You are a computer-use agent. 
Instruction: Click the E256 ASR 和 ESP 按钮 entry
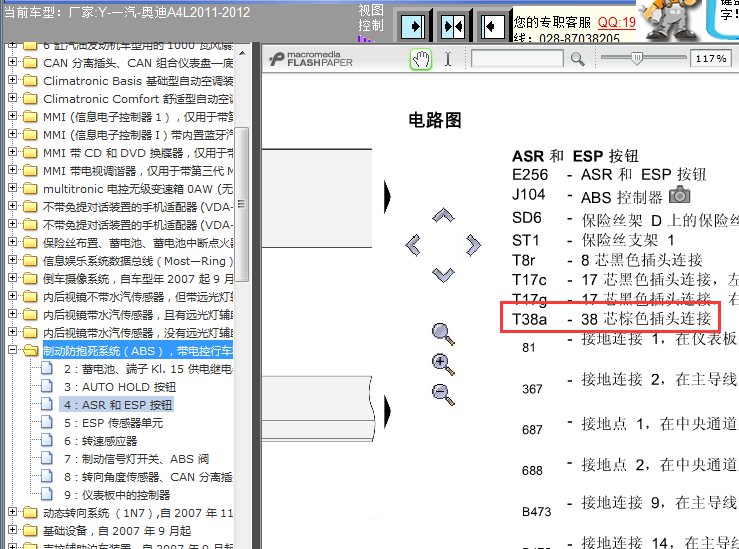pyautogui.click(x=609, y=174)
